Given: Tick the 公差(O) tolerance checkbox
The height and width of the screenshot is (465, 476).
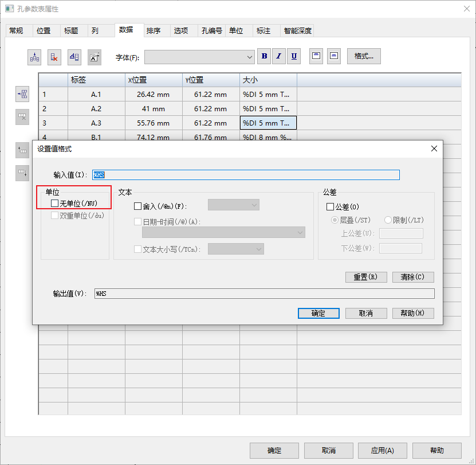Looking at the screenshot, I should 330,207.
